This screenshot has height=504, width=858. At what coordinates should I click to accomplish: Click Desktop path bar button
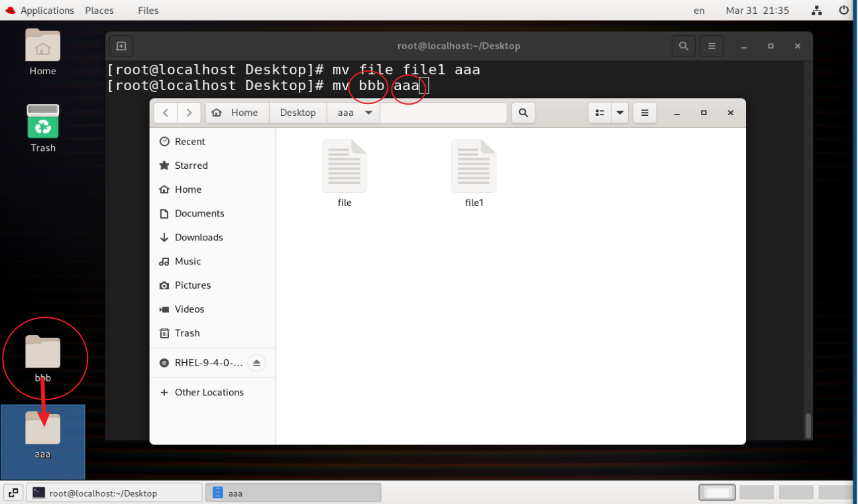click(x=298, y=113)
